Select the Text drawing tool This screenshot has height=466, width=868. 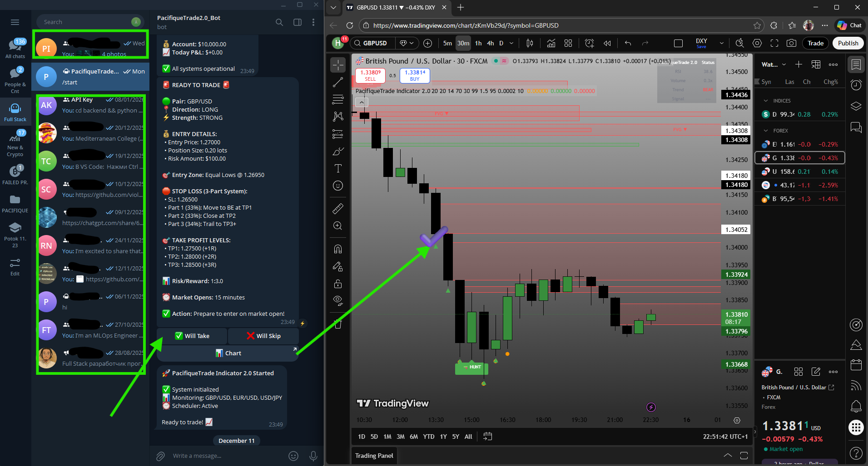click(x=338, y=168)
